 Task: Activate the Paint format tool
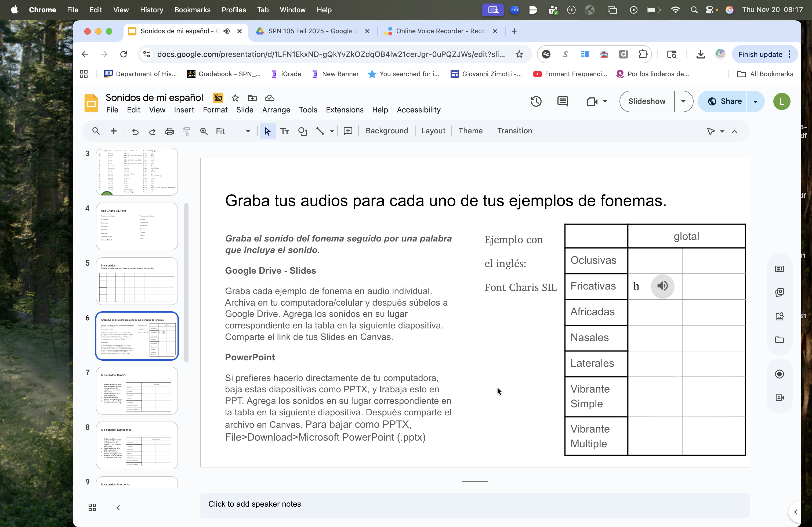186,131
